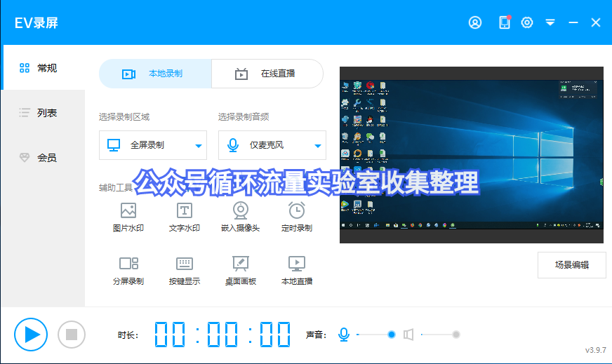Image resolution: width=612 pixels, height=364 pixels.
Task: Start recording with the play button
Action: point(31,335)
